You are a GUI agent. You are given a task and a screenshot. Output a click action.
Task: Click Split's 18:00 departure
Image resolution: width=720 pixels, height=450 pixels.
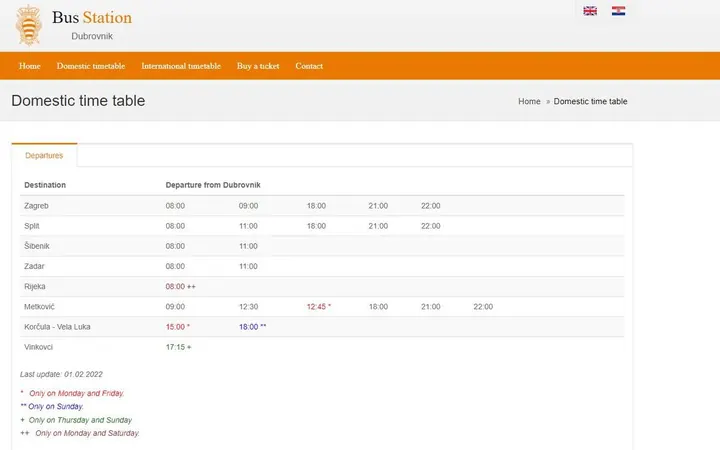click(316, 226)
